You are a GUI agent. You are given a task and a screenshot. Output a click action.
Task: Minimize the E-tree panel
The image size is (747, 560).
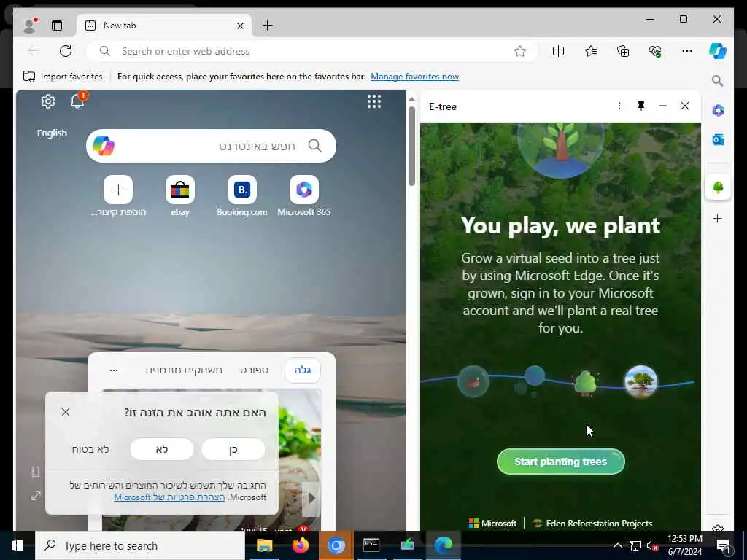pyautogui.click(x=662, y=106)
